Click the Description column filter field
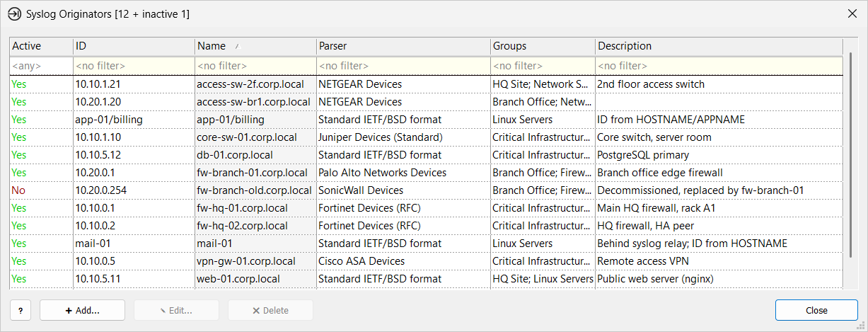The width and height of the screenshot is (868, 332). pyautogui.click(x=719, y=66)
